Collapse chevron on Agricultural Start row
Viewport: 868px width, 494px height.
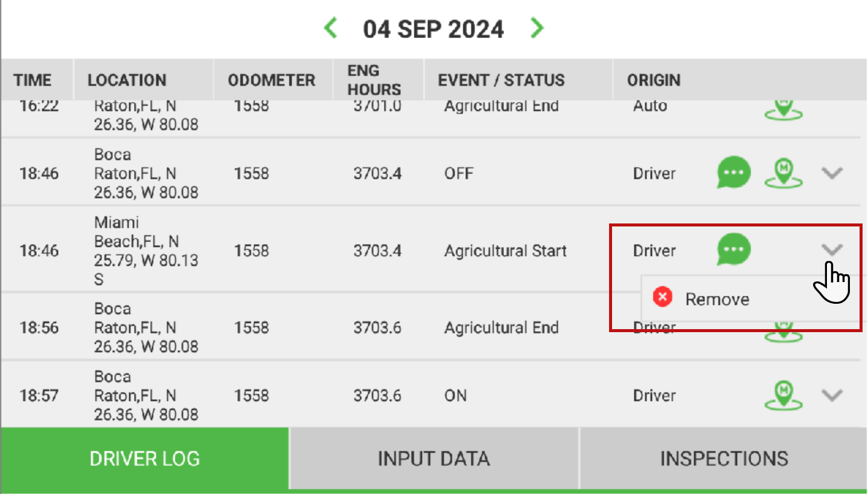coord(832,249)
